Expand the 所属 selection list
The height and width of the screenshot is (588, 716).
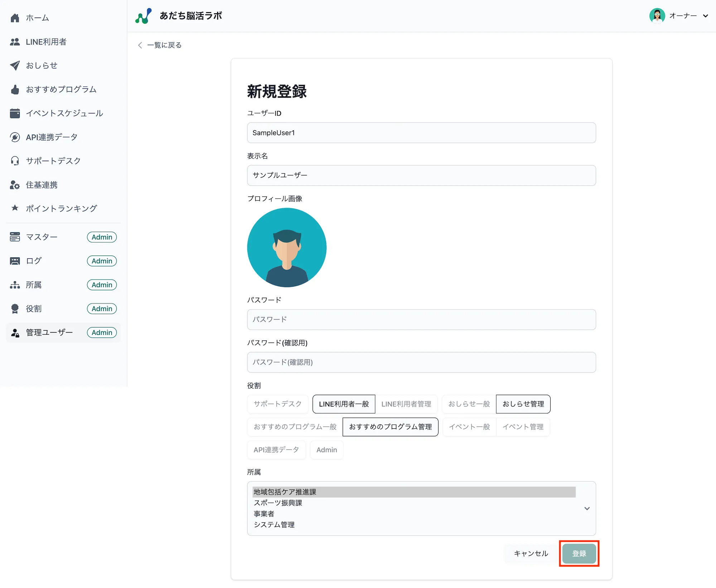586,509
